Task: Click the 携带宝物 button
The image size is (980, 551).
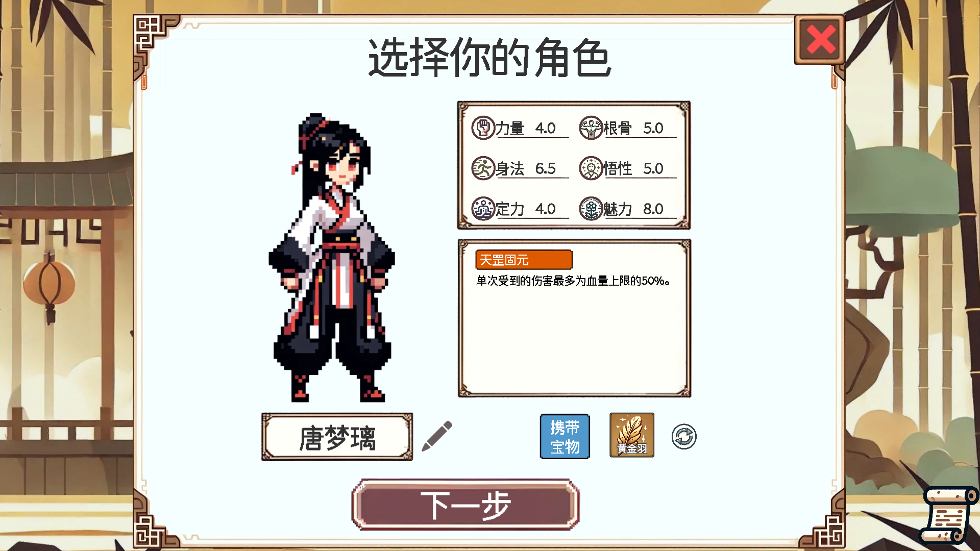Action: [x=565, y=437]
